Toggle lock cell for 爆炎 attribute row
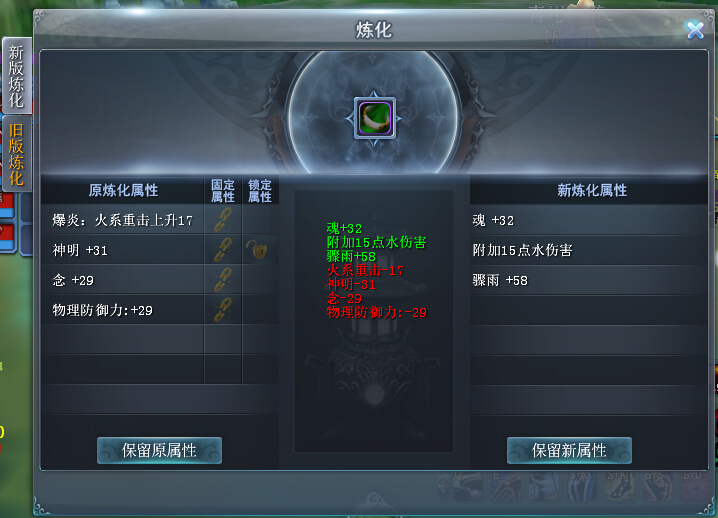This screenshot has height=518, width=718. pyautogui.click(x=260, y=220)
